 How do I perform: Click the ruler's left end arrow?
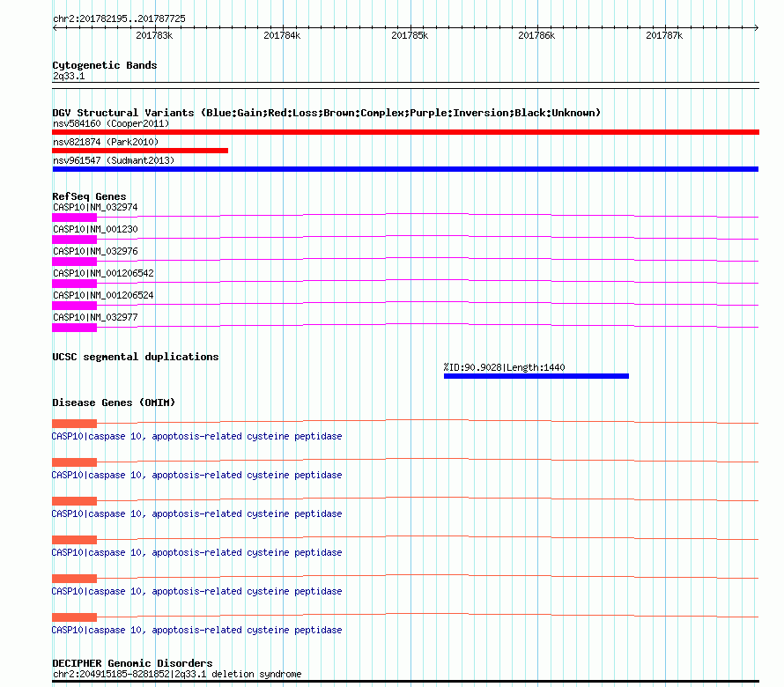coord(55,28)
